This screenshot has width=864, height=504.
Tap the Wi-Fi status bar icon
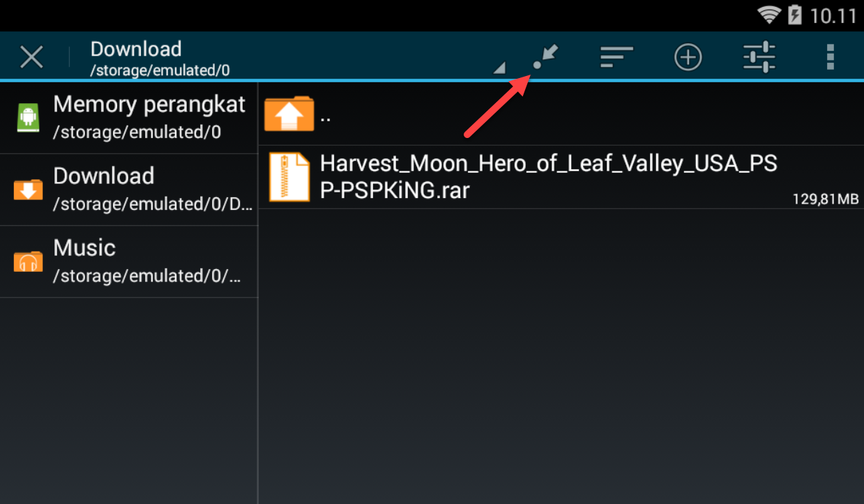(x=770, y=15)
